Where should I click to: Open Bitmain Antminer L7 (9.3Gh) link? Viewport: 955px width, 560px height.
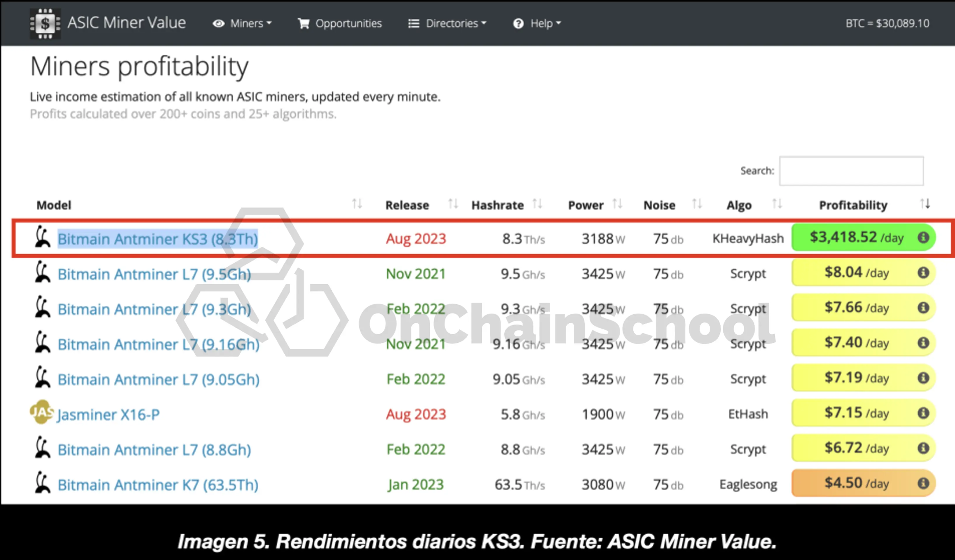154,309
